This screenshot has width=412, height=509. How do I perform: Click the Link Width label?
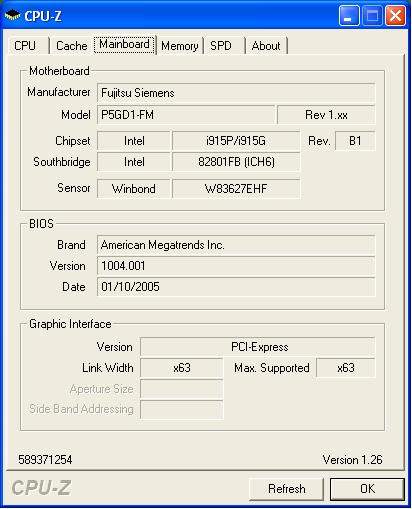[108, 368]
